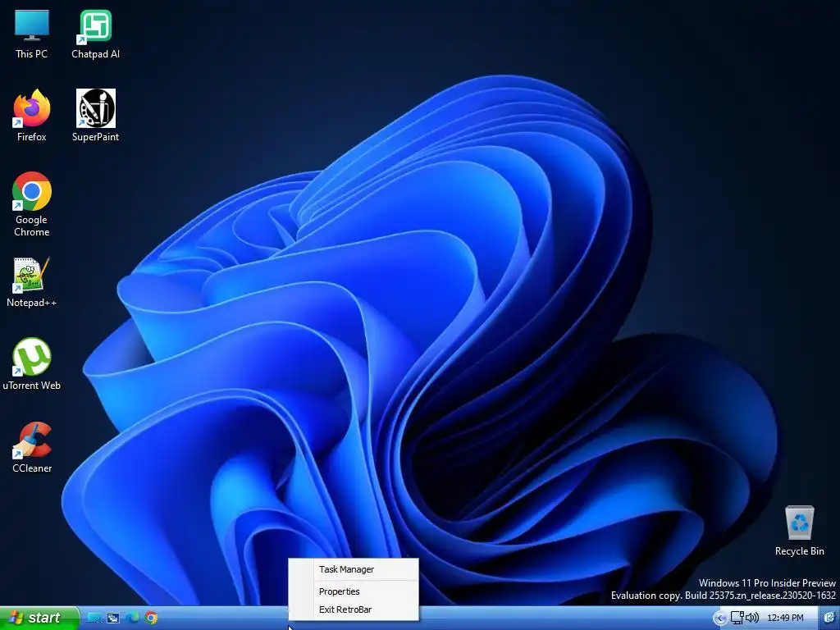
Task: Expand hidden tray icons with the chevron
Action: click(719, 619)
